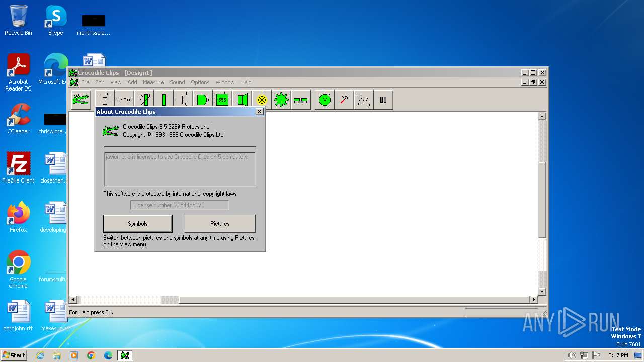Click the License number field
Image resolution: width=644 pixels, height=362 pixels.
coord(180,205)
